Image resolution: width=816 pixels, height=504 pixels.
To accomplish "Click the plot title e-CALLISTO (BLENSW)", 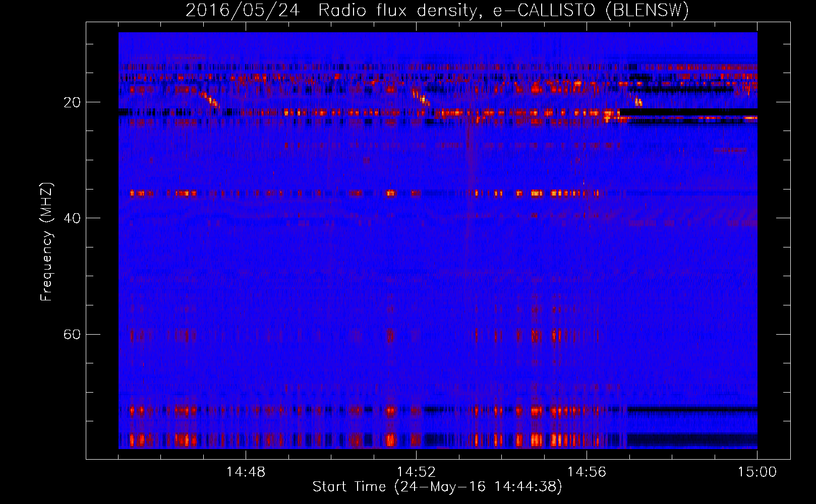I will (591, 10).
